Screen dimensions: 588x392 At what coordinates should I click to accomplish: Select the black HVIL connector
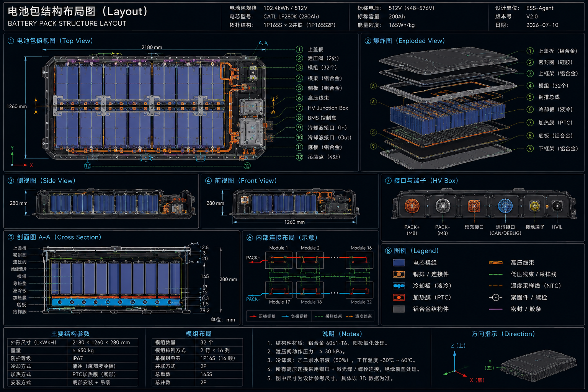(x=557, y=206)
